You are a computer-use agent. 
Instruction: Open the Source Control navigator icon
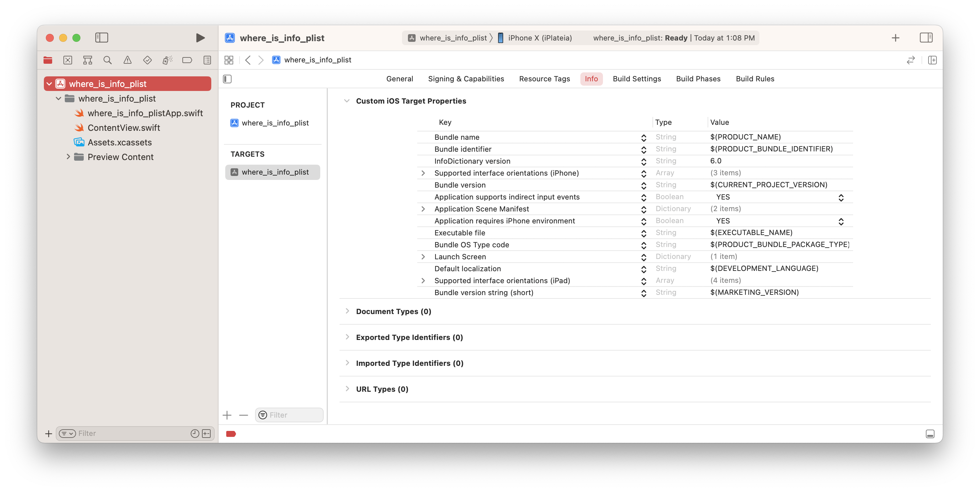click(68, 60)
